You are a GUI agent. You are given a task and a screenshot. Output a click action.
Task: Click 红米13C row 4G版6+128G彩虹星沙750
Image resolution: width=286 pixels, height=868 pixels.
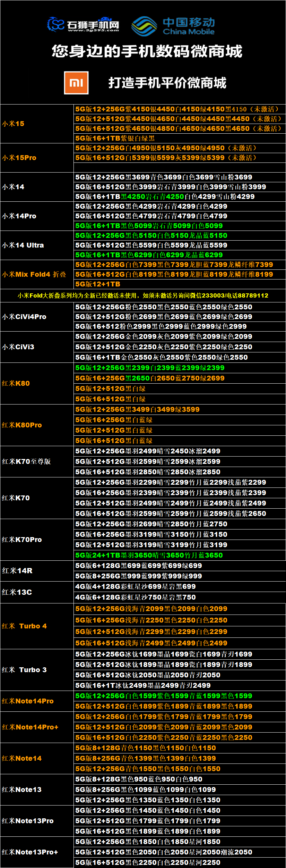180,597
